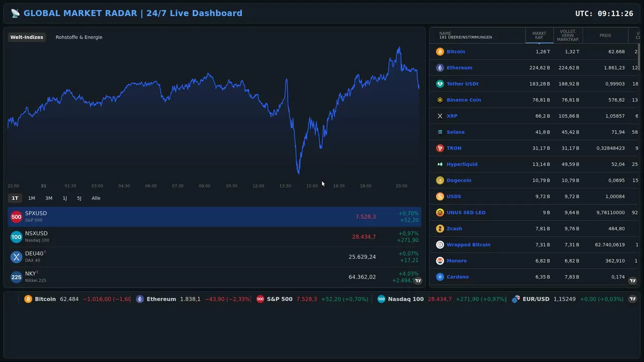Click the Monero logo icon
Viewport: 644px width, 362px height.
[x=440, y=261]
